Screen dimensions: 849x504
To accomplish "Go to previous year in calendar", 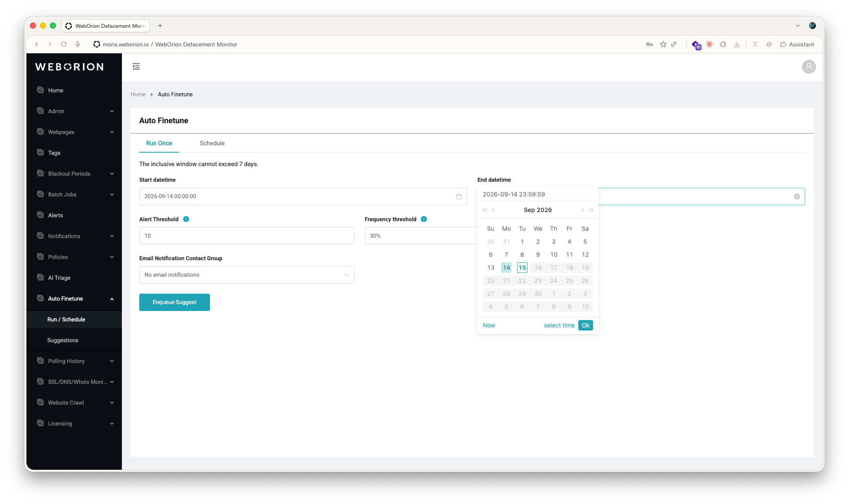I will 485,210.
